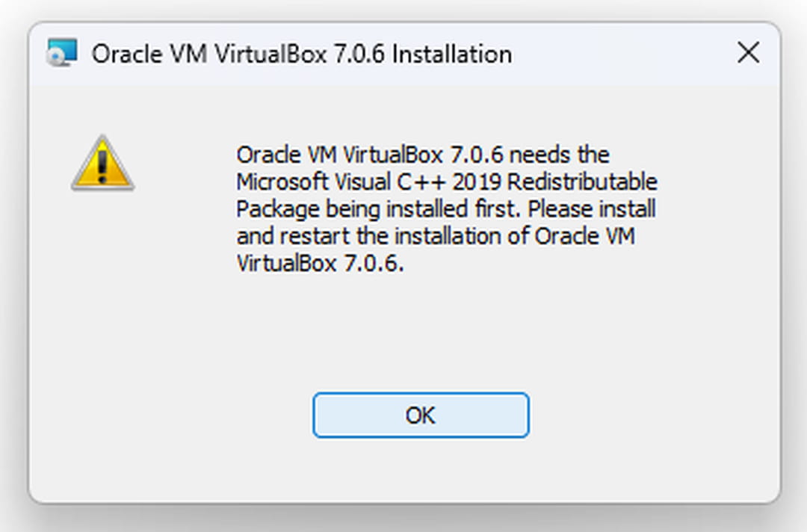Close the VirtualBox Installation dialog
The image size is (807, 532).
tap(748, 53)
